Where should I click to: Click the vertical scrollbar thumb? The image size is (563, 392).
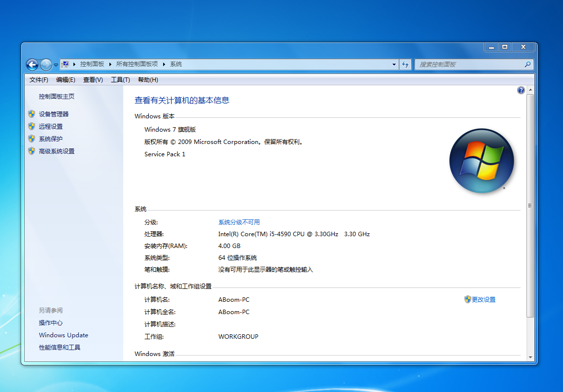[x=530, y=206]
